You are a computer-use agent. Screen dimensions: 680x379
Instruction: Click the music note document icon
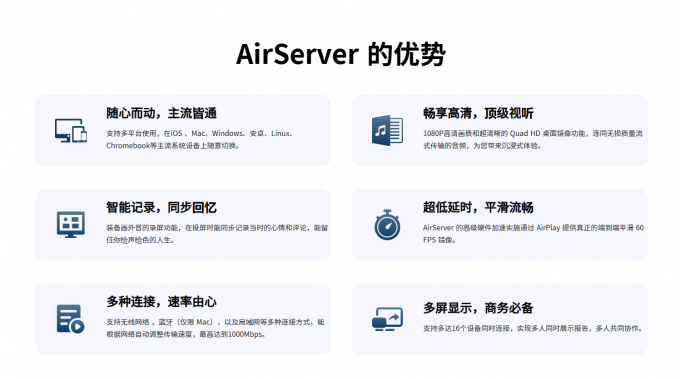pyautogui.click(x=387, y=130)
